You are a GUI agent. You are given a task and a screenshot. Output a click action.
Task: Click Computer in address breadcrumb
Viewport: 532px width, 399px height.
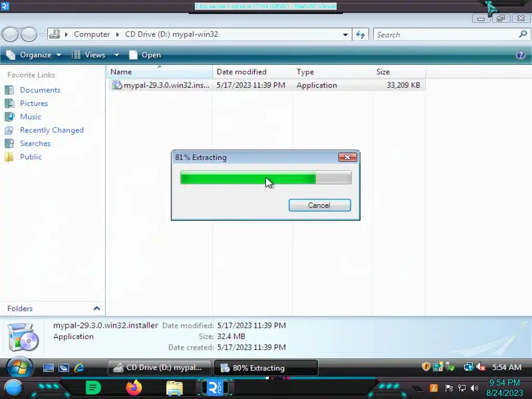[91, 34]
